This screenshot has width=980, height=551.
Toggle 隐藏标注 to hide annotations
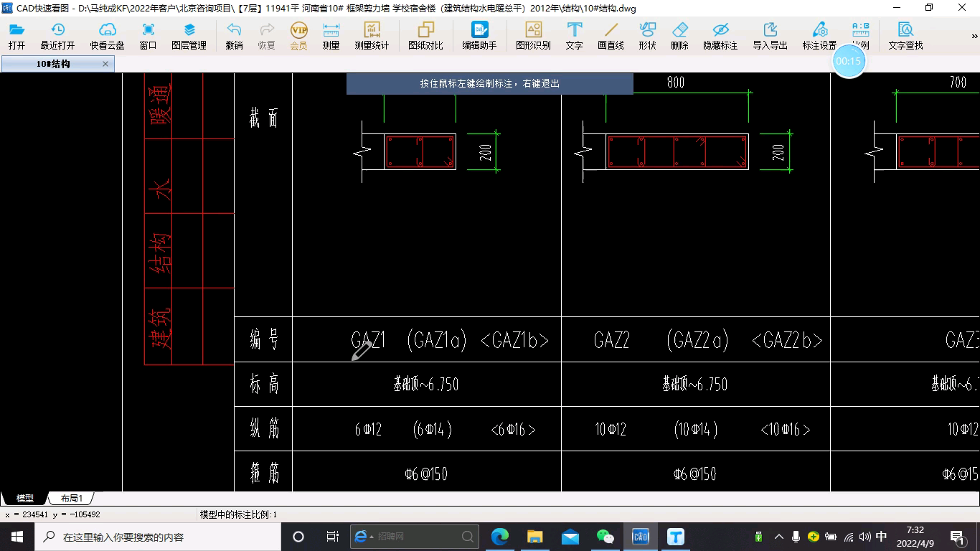coord(720,34)
